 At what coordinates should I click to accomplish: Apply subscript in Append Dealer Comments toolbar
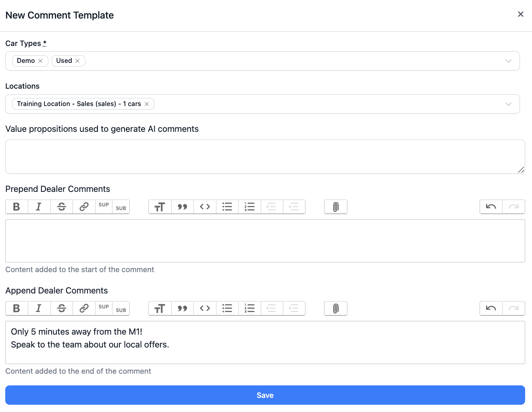point(121,310)
